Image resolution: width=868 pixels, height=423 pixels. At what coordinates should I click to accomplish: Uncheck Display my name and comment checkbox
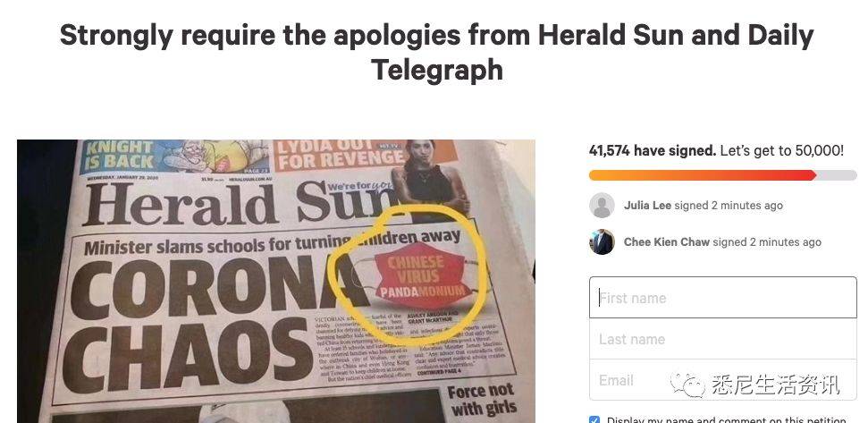click(x=594, y=419)
